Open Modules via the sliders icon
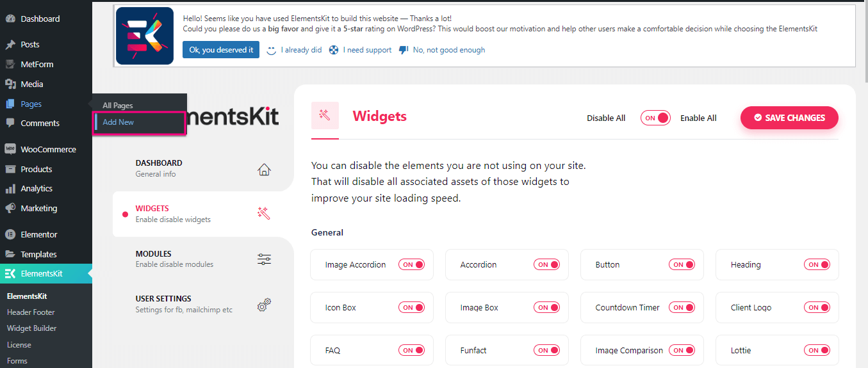Viewport: 868px width, 368px height. 264,259
